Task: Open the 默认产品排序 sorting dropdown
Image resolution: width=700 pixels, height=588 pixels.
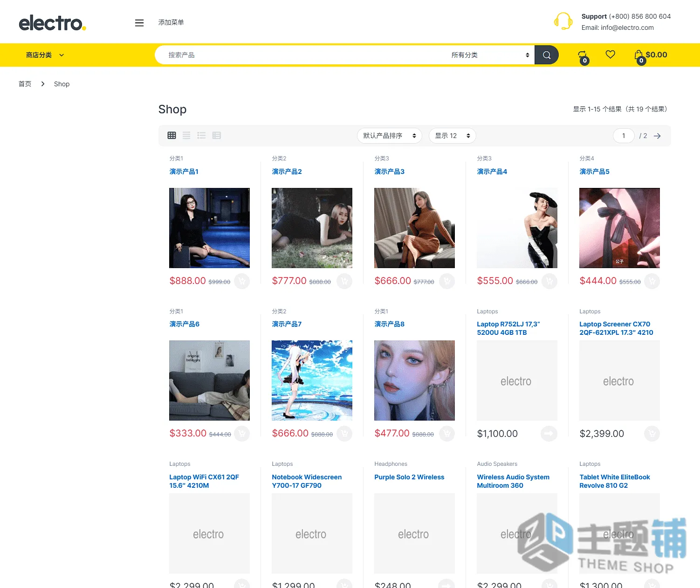Action: [x=390, y=136]
